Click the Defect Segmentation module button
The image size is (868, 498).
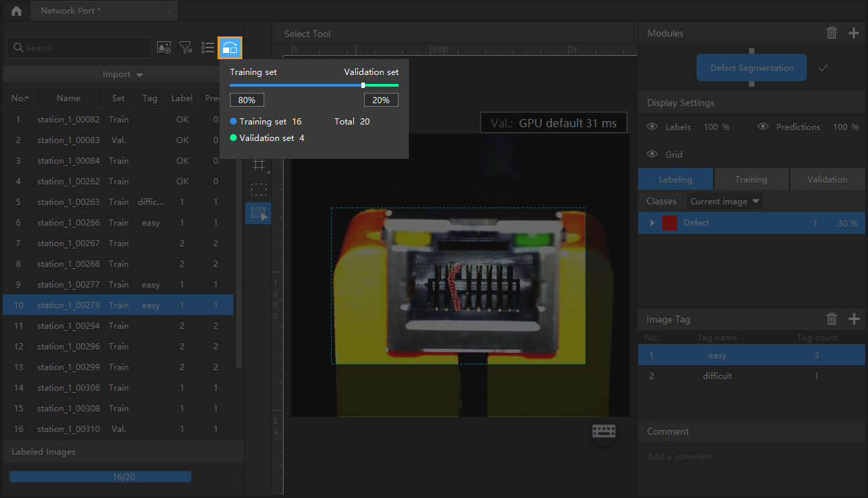751,68
